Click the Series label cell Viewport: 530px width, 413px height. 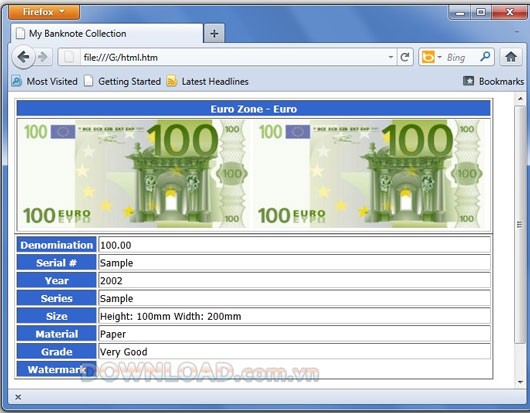click(x=56, y=298)
